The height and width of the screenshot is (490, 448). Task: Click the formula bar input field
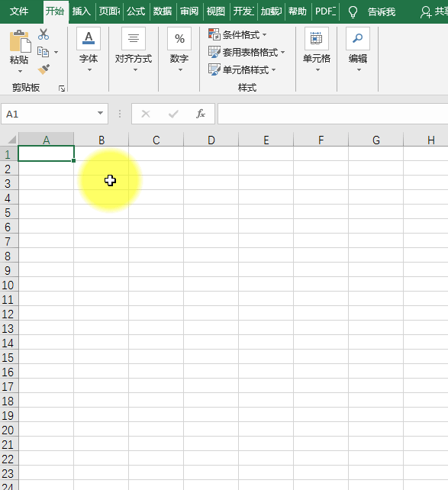point(333,114)
